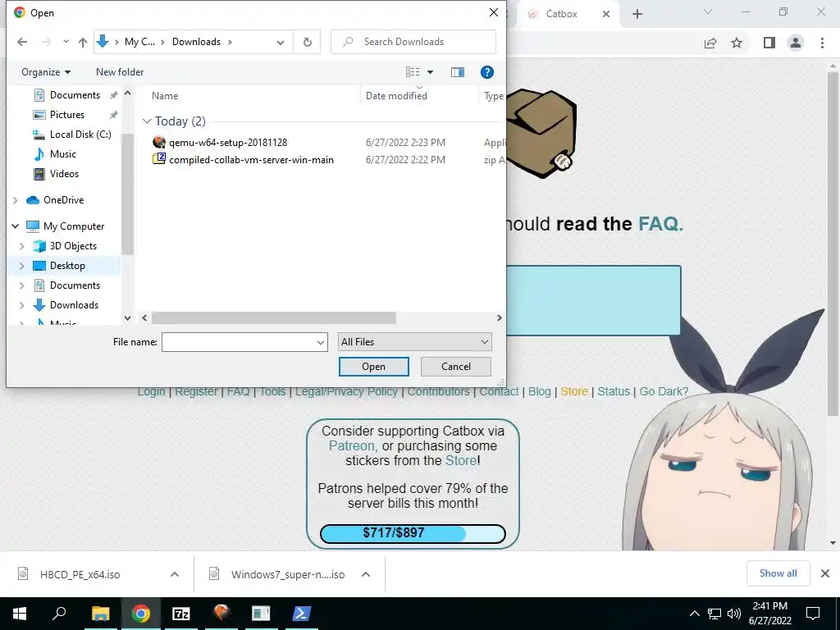Click the $717/$897 funding progress bar

[413, 533]
